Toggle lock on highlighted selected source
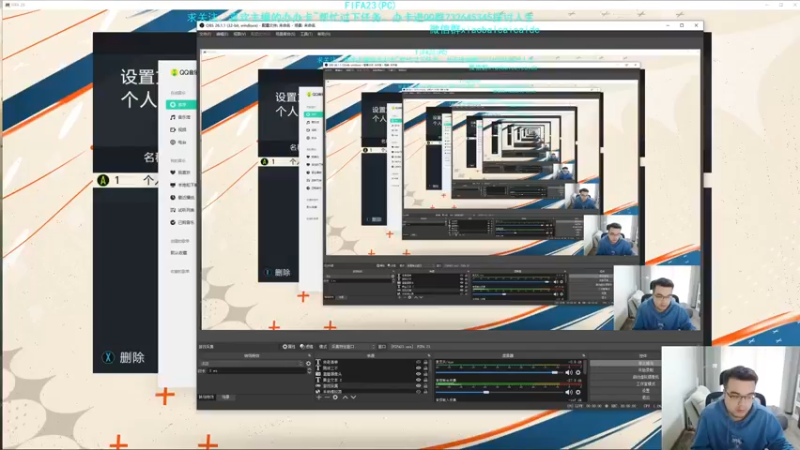 pos(426,386)
